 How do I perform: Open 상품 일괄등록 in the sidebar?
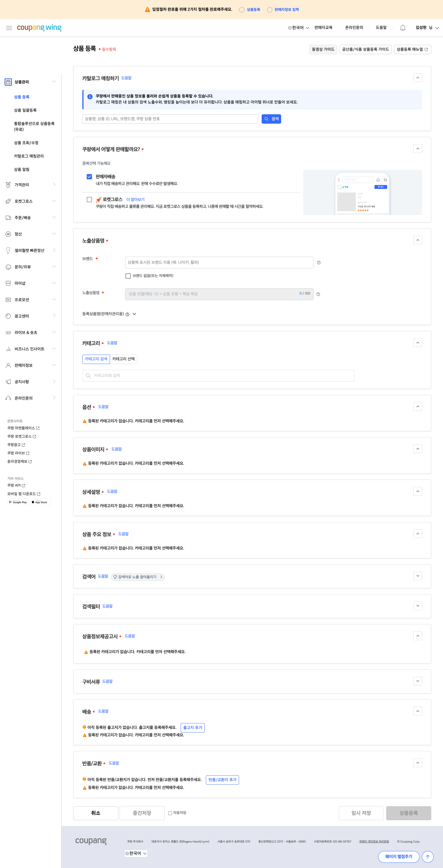[x=25, y=110]
